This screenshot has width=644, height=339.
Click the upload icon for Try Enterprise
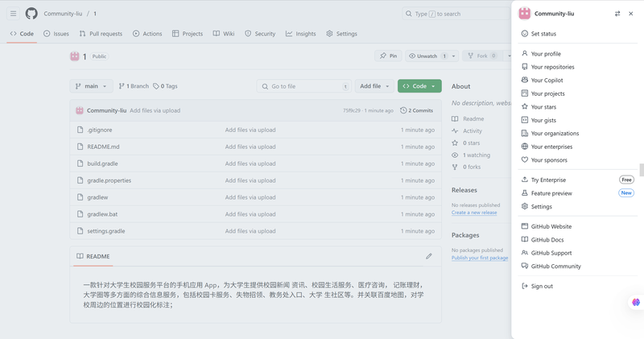tap(525, 180)
